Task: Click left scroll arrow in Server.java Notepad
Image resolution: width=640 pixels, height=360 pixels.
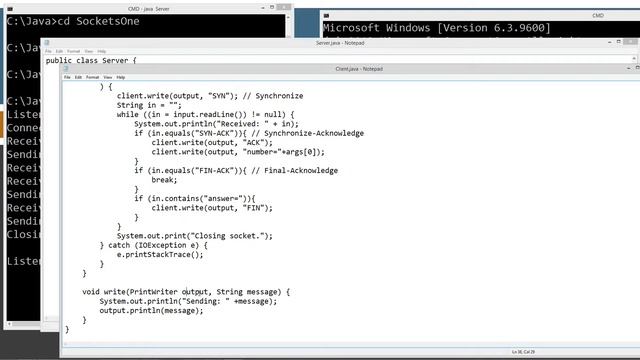Action: point(47,318)
